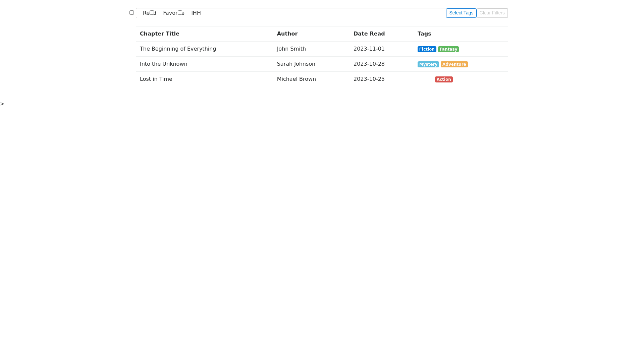Click the Date Read column header

pos(369,34)
